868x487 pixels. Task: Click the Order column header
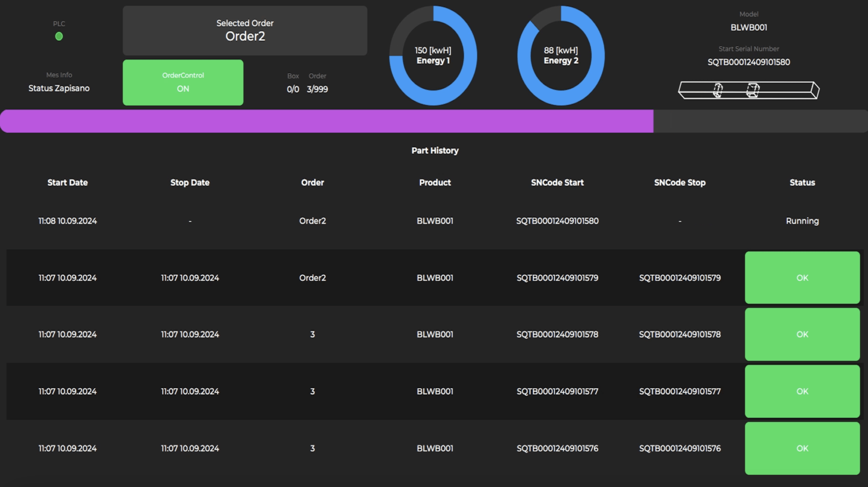(312, 183)
